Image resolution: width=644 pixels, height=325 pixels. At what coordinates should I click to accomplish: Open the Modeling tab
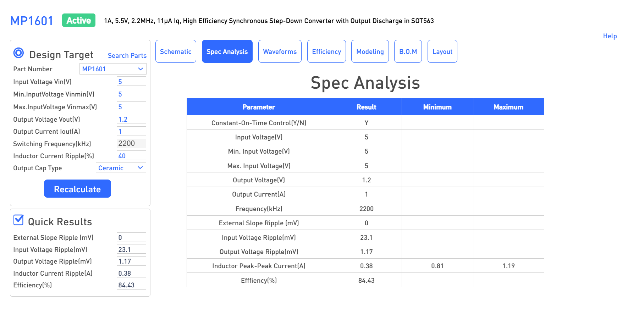pyautogui.click(x=370, y=51)
